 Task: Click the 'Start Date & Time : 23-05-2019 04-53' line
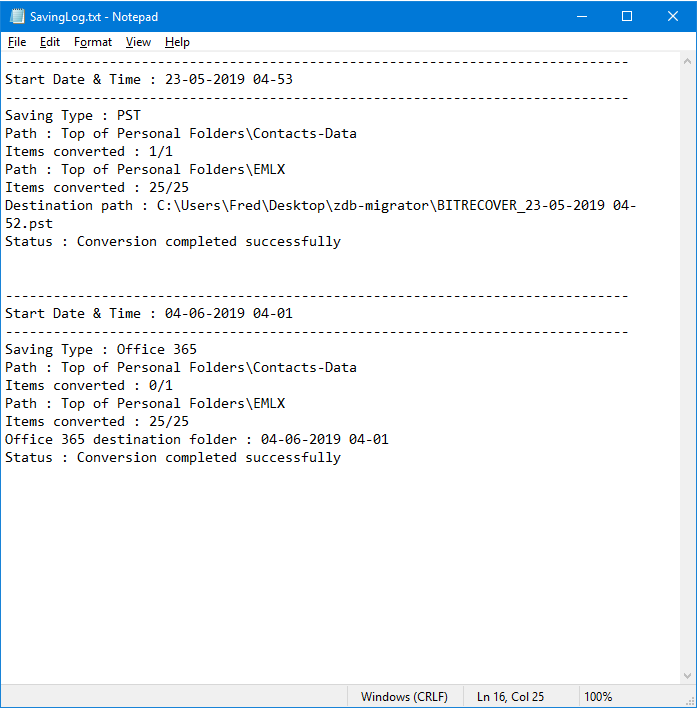coord(149,80)
